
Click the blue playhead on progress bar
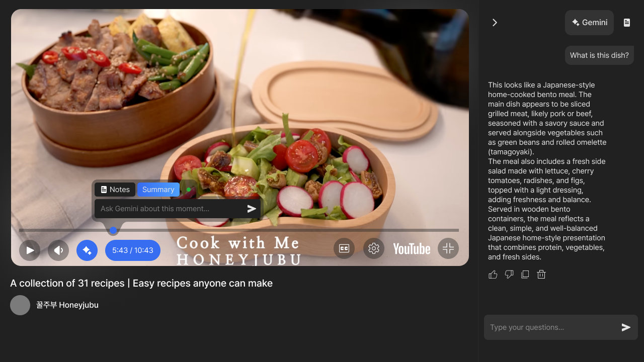click(x=113, y=230)
